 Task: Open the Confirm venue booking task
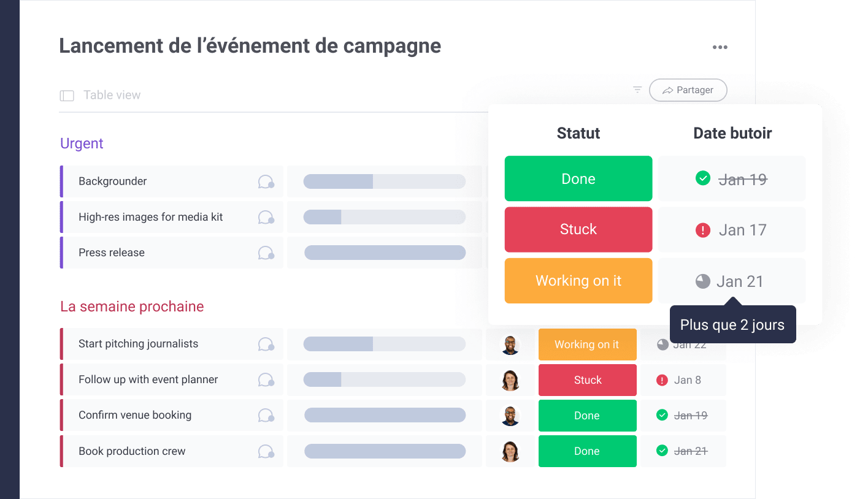tap(135, 415)
